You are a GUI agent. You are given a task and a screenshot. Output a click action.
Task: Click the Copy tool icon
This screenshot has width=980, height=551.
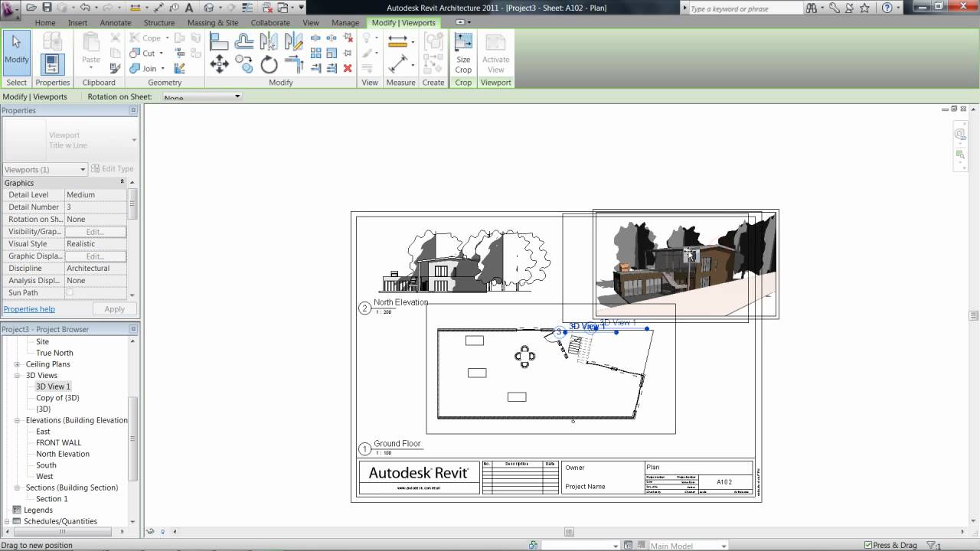(244, 64)
